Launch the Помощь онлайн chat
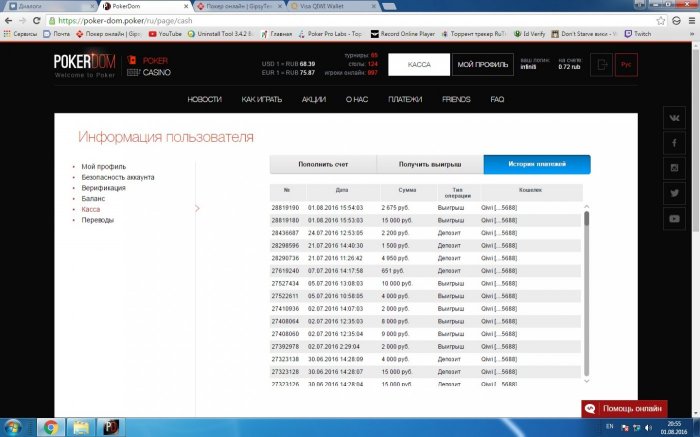700x437 pixels. pos(624,409)
